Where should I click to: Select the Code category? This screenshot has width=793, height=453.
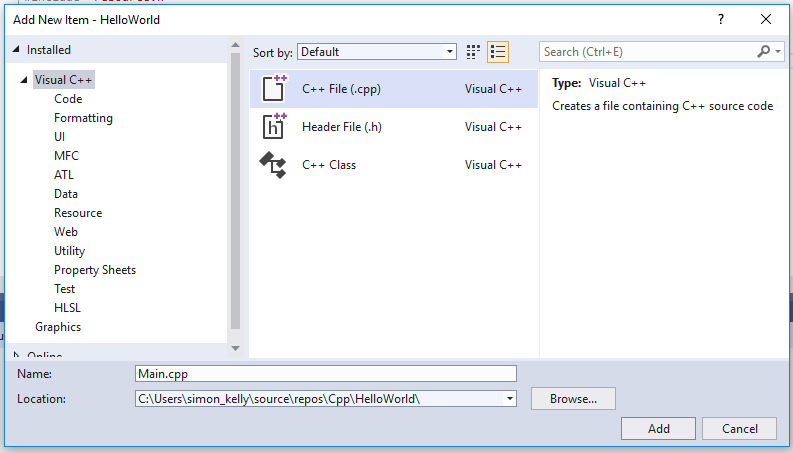[x=68, y=99]
